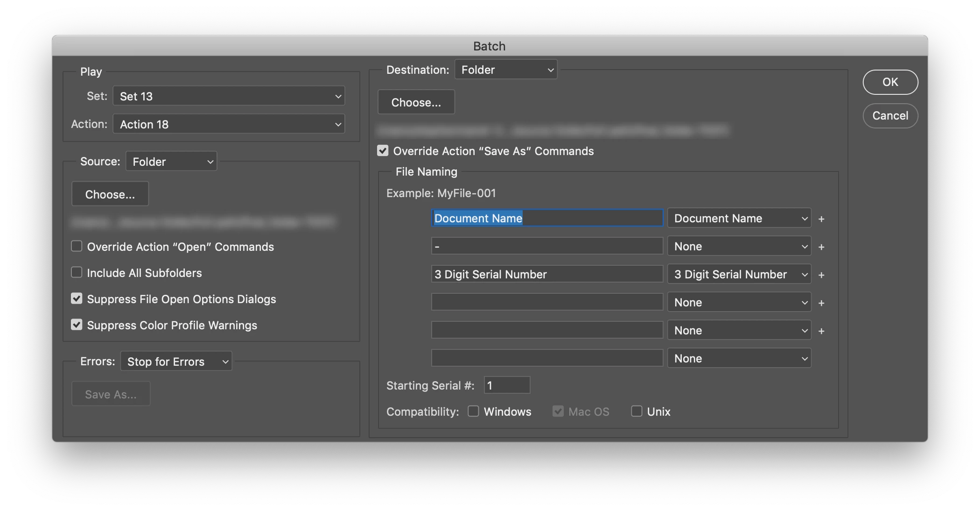
Task: Uncheck Suppress Color Profile Warnings
Action: pyautogui.click(x=77, y=325)
